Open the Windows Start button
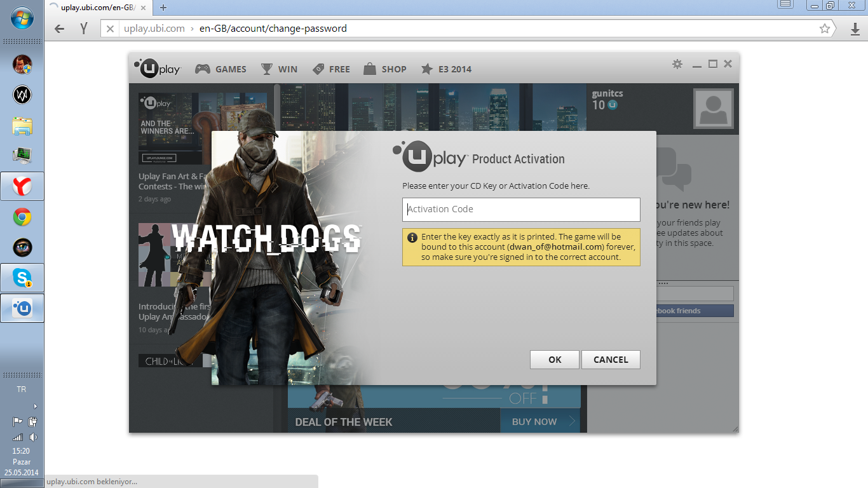868x488 pixels. click(22, 18)
